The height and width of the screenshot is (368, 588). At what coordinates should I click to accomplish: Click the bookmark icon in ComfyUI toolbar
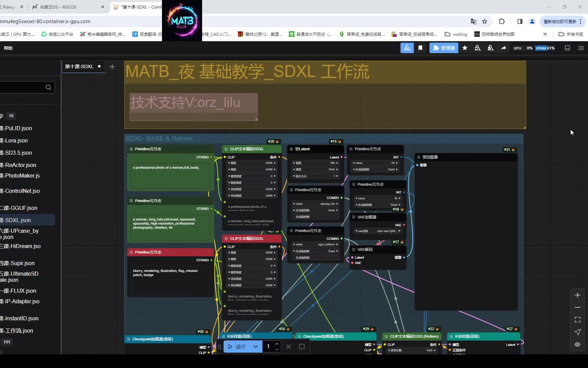[421, 48]
